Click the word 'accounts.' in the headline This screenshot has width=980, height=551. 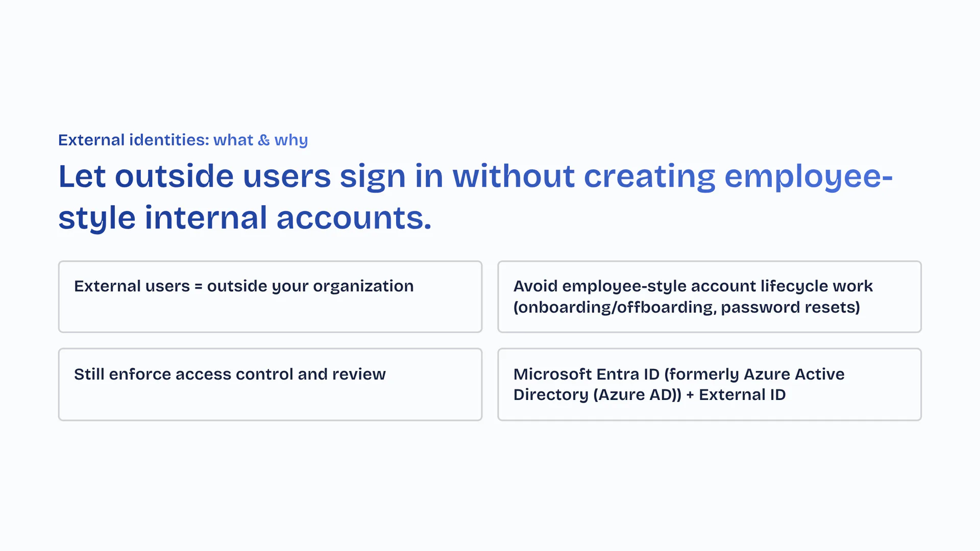coord(354,218)
